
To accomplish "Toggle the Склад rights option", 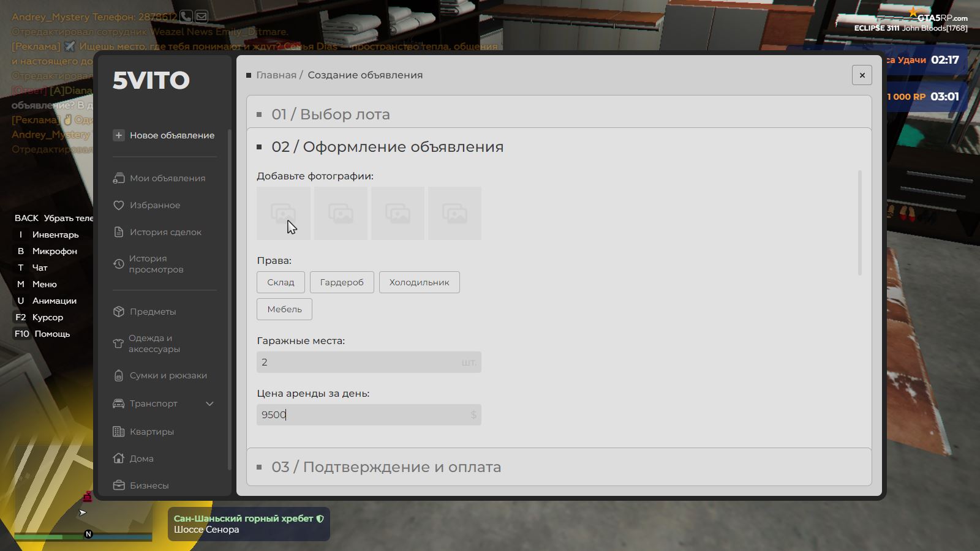I will (281, 282).
